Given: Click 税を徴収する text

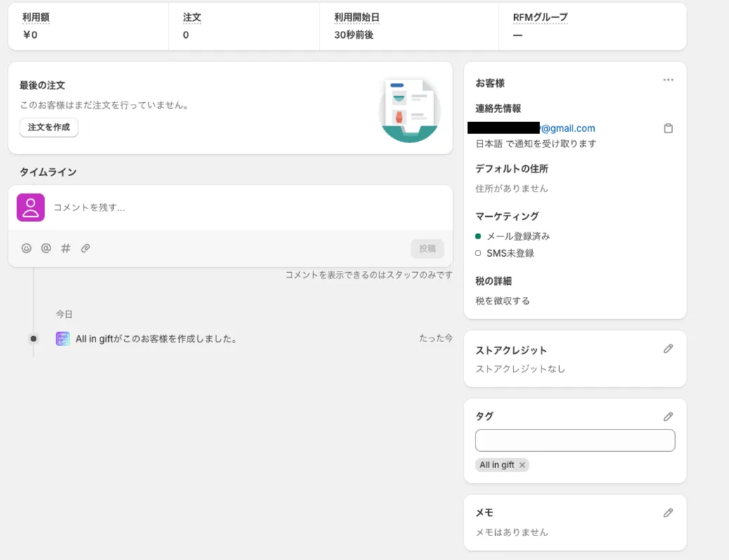Looking at the screenshot, I should [x=502, y=300].
